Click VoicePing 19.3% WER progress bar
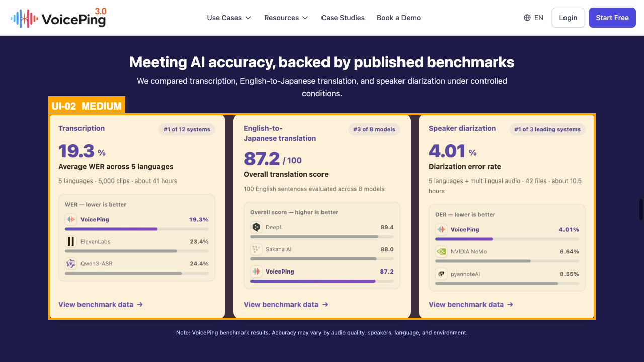This screenshot has height=362, width=644. (x=137, y=229)
